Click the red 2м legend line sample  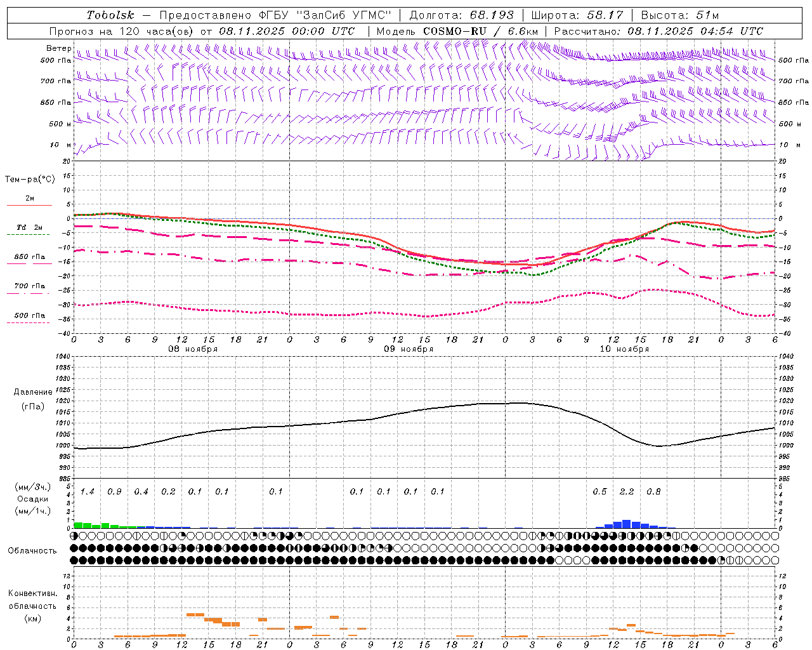[29, 206]
